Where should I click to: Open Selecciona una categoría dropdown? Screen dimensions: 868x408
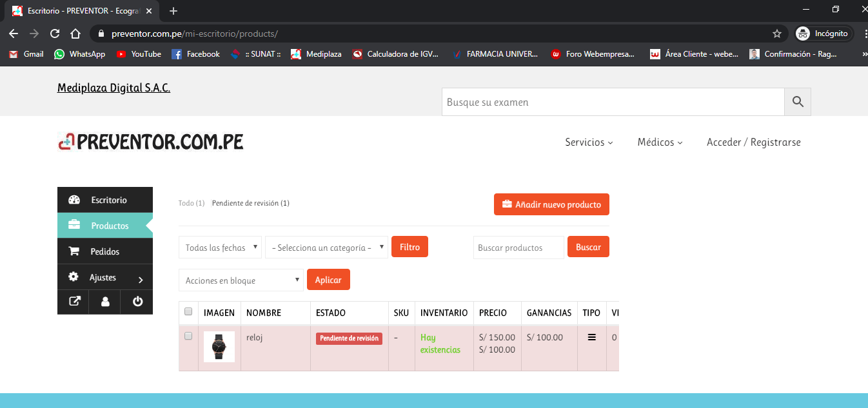coord(326,248)
